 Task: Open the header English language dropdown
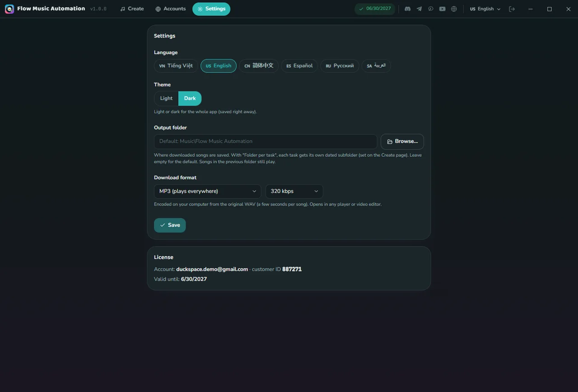tap(485, 9)
